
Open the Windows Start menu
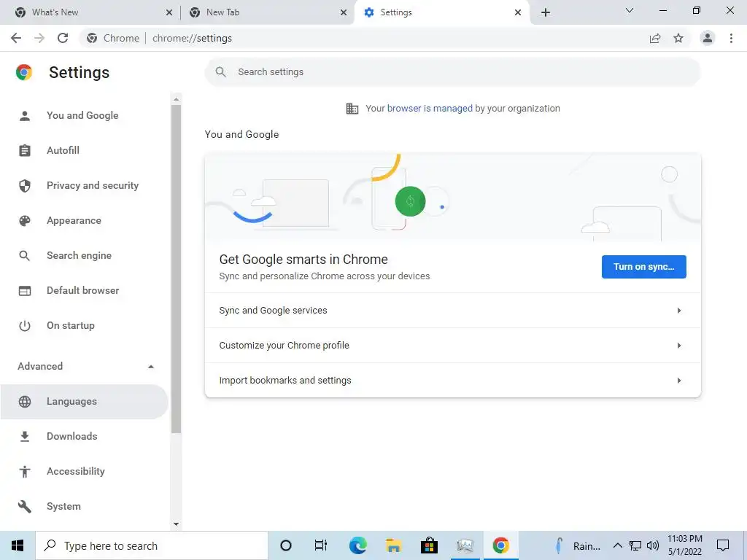click(18, 545)
